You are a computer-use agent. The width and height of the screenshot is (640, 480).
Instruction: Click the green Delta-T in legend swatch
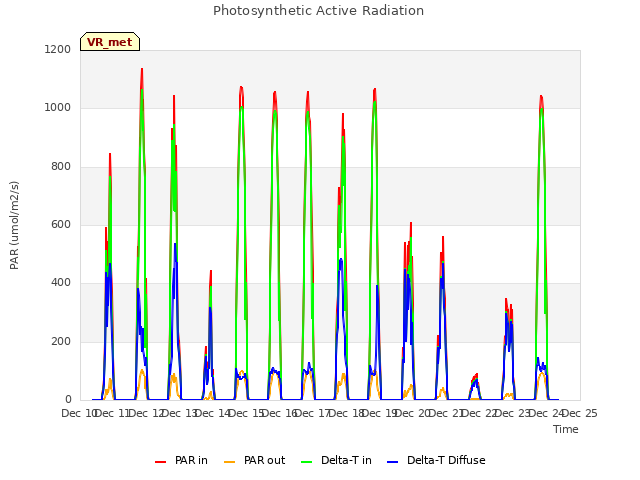click(307, 462)
